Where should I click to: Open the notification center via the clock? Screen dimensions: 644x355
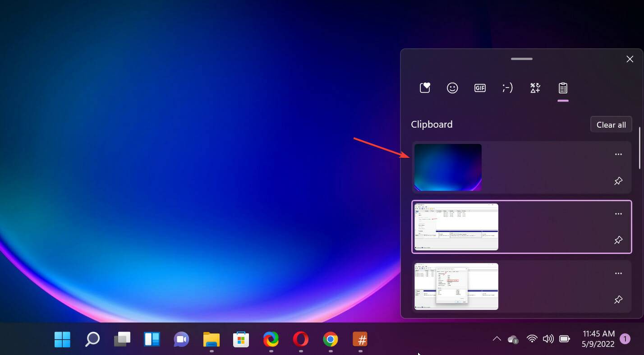coord(599,339)
